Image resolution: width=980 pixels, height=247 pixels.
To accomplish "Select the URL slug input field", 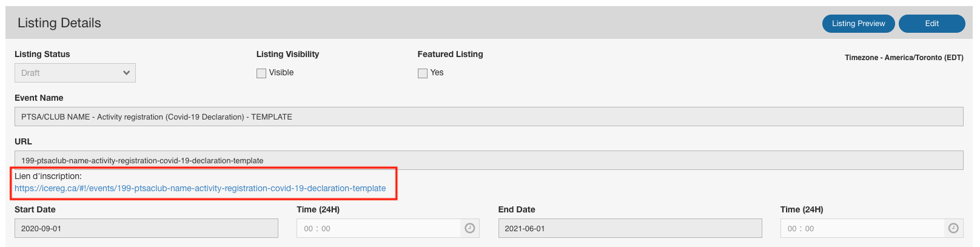I will pyautogui.click(x=488, y=160).
